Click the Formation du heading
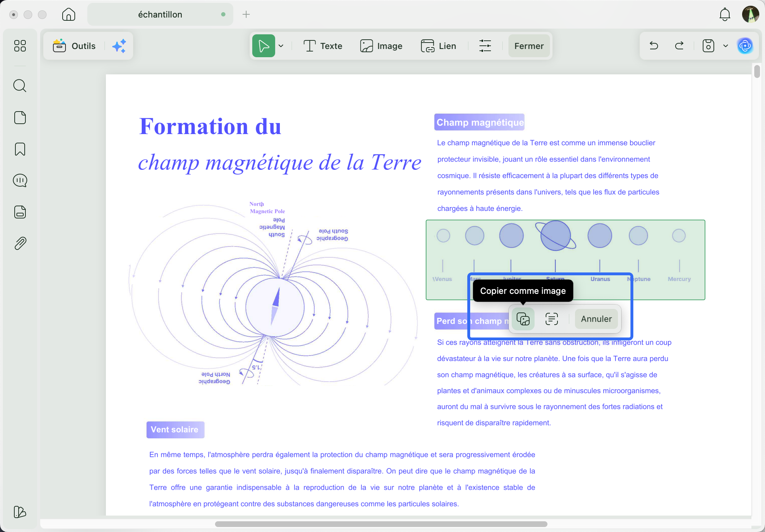The image size is (765, 532). [210, 127]
